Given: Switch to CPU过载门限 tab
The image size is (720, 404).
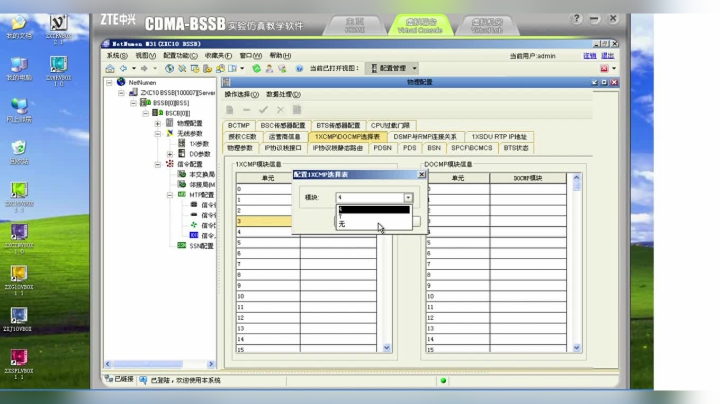Looking at the screenshot, I should [390, 125].
